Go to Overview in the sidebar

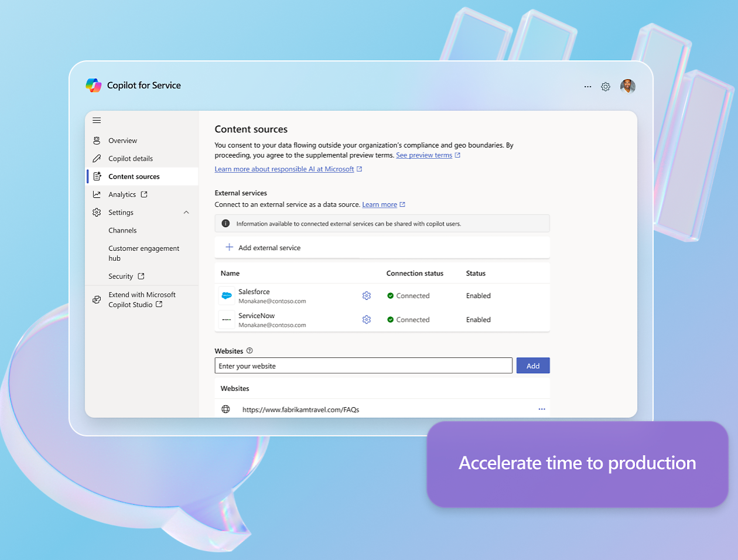click(x=122, y=141)
